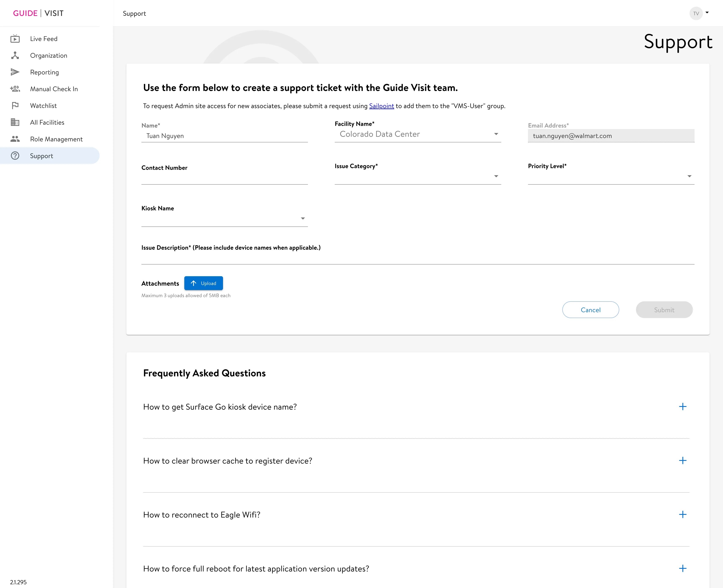Select Reporting in the sidebar
723x588 pixels.
click(x=50, y=72)
